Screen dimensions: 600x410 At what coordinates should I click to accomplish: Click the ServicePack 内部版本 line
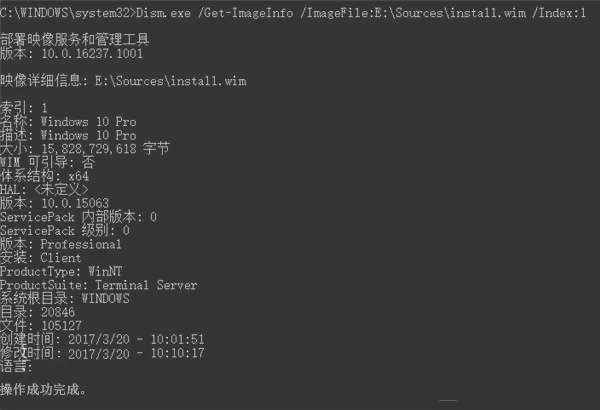[78, 217]
